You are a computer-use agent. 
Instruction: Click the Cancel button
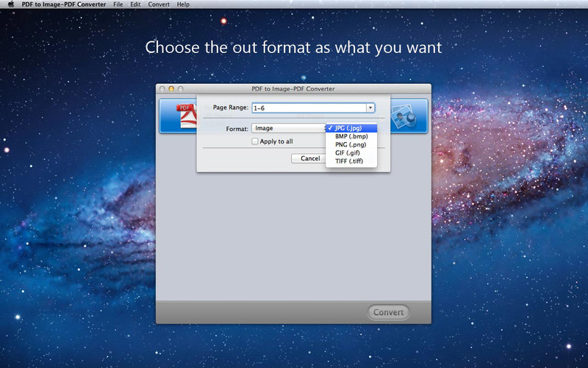(310, 158)
